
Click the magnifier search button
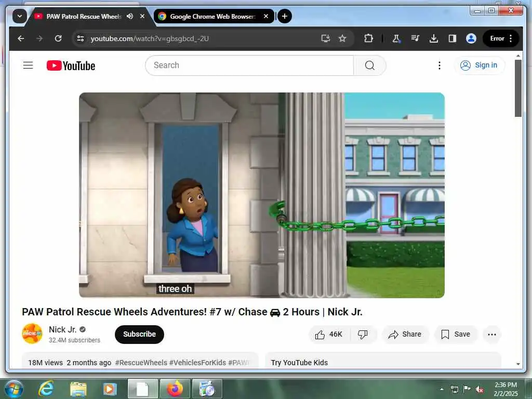tap(370, 65)
